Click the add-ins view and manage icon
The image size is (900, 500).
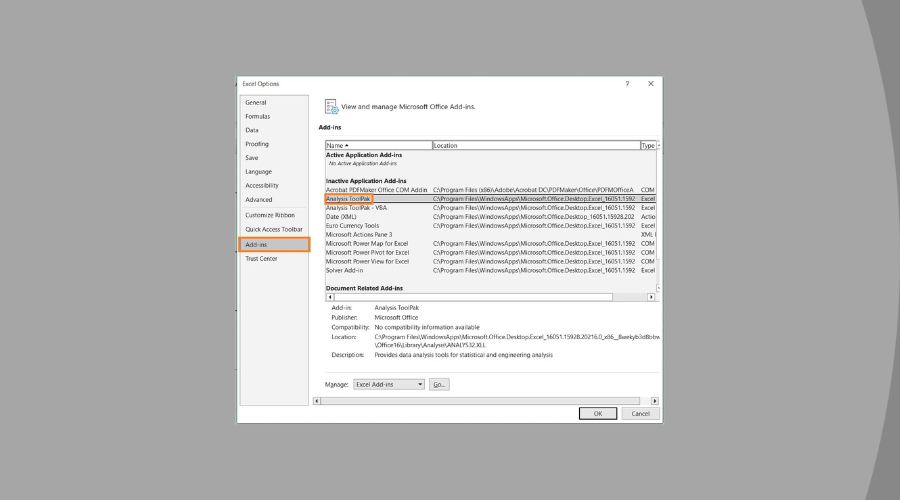[331, 106]
